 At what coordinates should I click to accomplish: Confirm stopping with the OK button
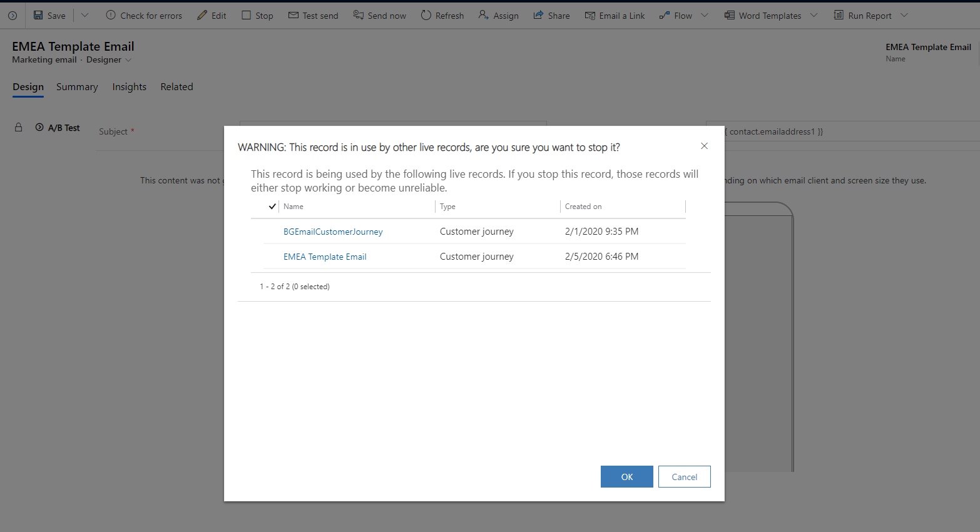point(627,477)
